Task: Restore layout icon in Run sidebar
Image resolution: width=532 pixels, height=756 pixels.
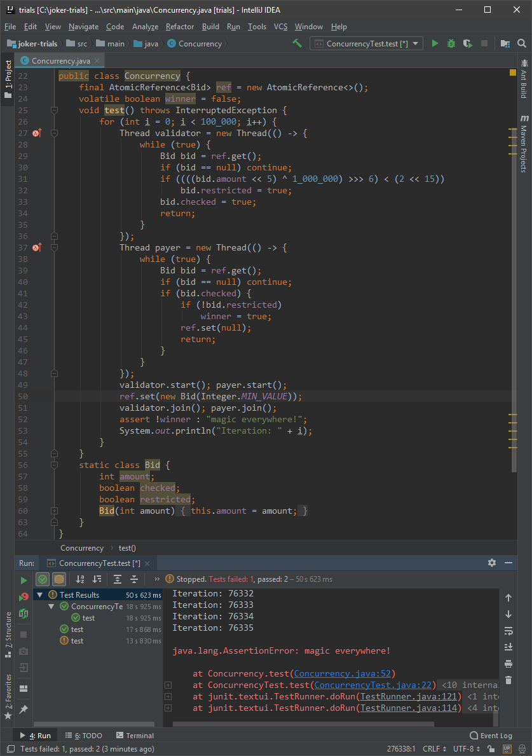Action: pos(24,689)
